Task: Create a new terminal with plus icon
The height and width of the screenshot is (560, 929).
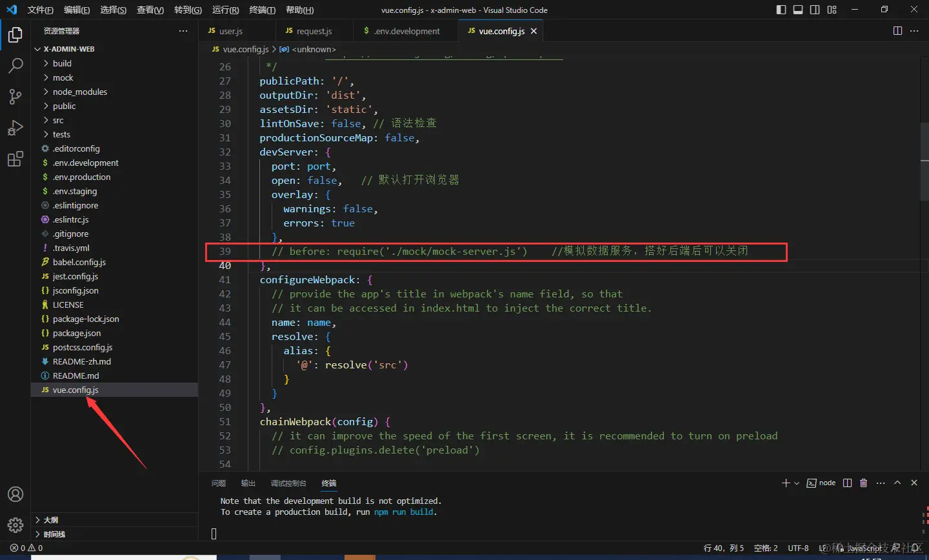Action: coord(786,483)
